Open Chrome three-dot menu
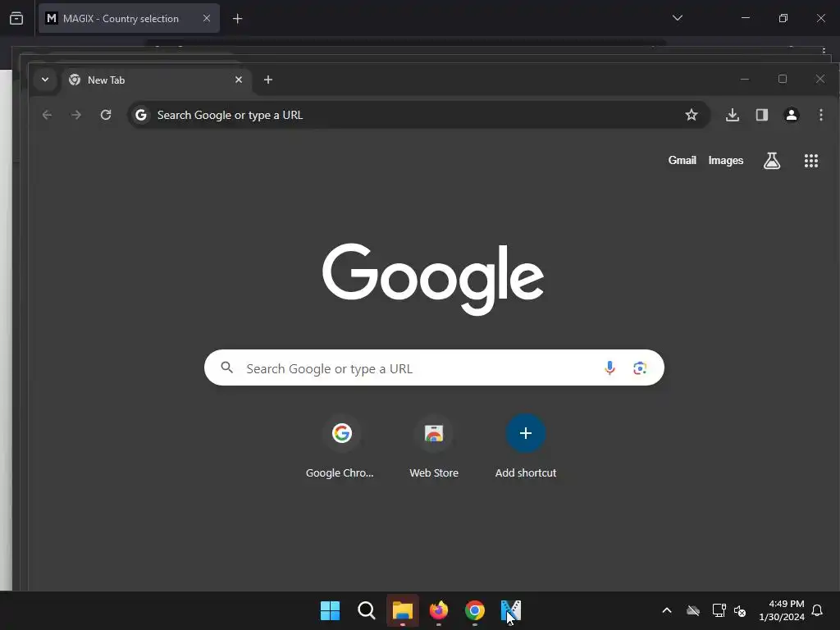Viewport: 840px width, 630px height. click(820, 115)
